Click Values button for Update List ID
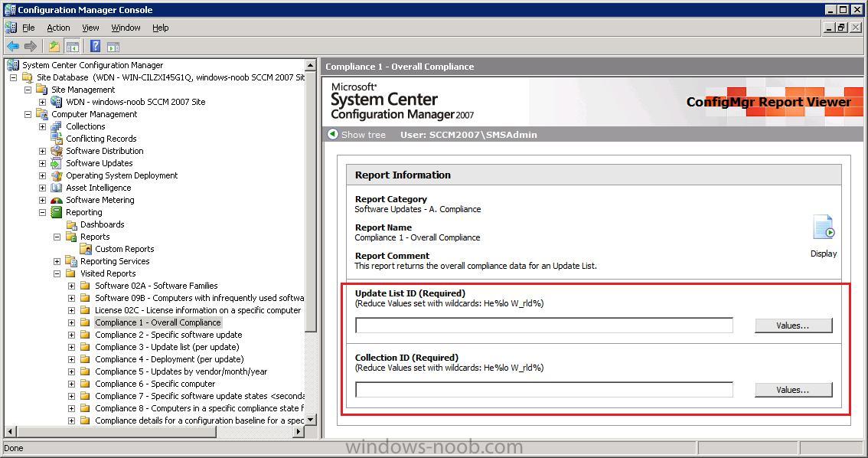Image resolution: width=868 pixels, height=458 pixels. [x=793, y=326]
